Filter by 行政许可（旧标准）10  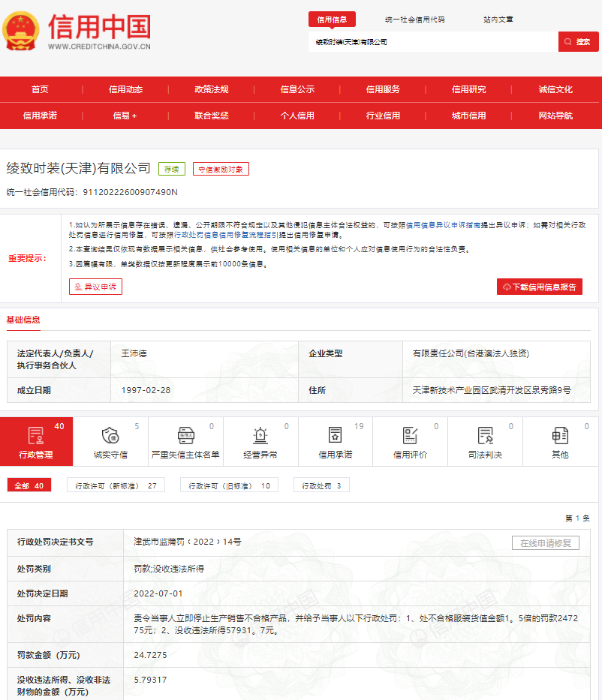(x=229, y=485)
